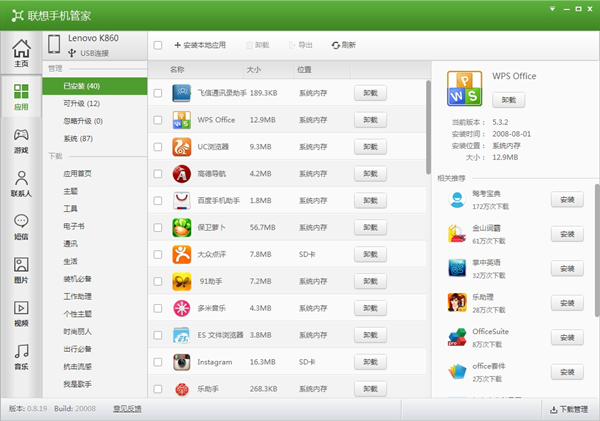This screenshot has height=421, width=600.
Task: Click 安装本地应用 install local app
Action: click(x=200, y=45)
